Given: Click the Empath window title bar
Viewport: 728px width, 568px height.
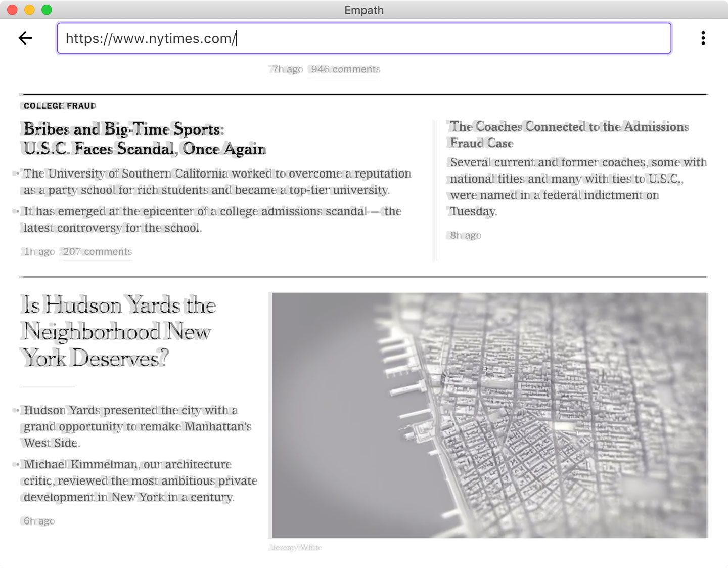Looking at the screenshot, I should pyautogui.click(x=364, y=10).
